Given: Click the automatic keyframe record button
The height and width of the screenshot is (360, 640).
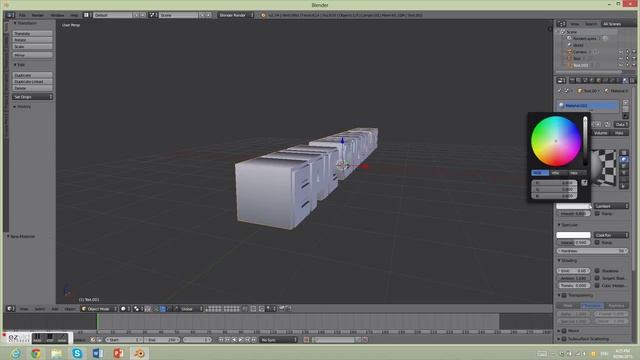Looking at the screenshot, I should click(306, 340).
